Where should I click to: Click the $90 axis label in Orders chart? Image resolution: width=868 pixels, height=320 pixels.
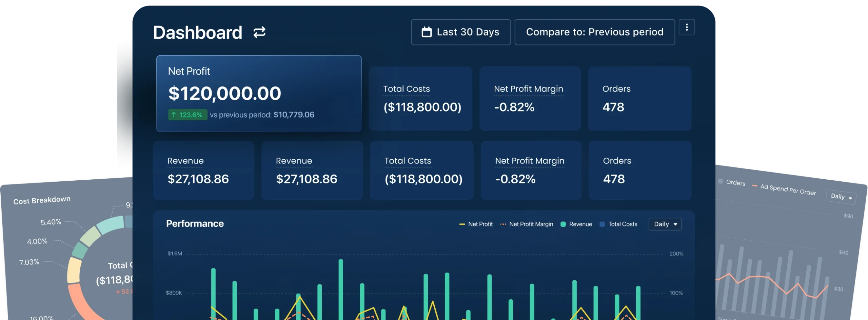848,216
